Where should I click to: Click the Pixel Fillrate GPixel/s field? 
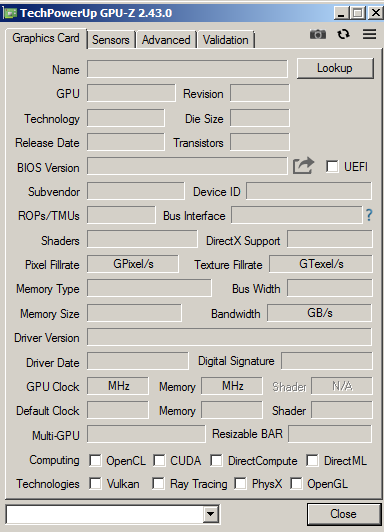tap(133, 264)
